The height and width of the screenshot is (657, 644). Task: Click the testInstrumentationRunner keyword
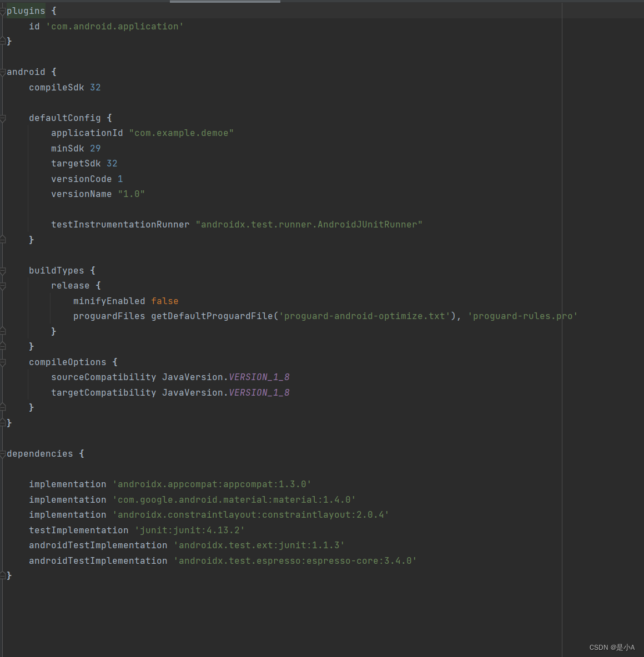pyautogui.click(x=120, y=225)
